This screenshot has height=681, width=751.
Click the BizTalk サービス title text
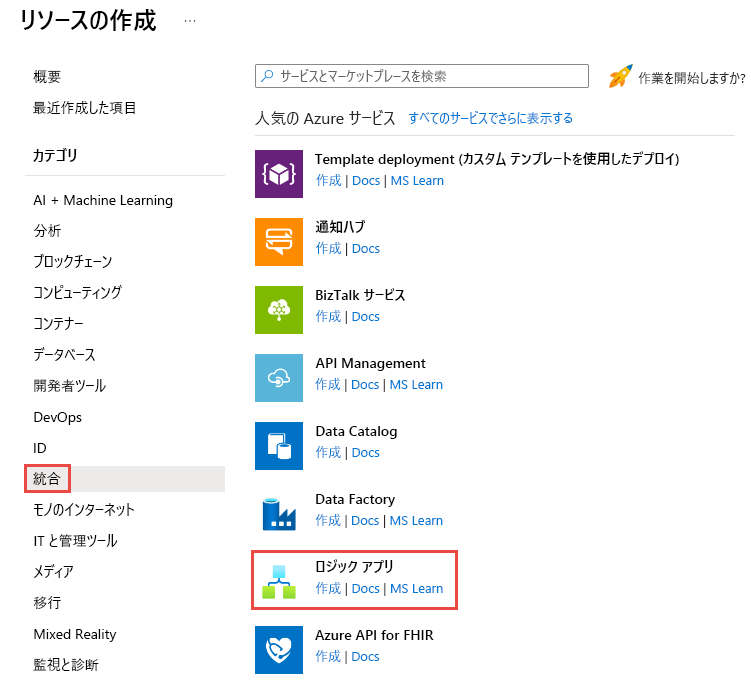[360, 295]
